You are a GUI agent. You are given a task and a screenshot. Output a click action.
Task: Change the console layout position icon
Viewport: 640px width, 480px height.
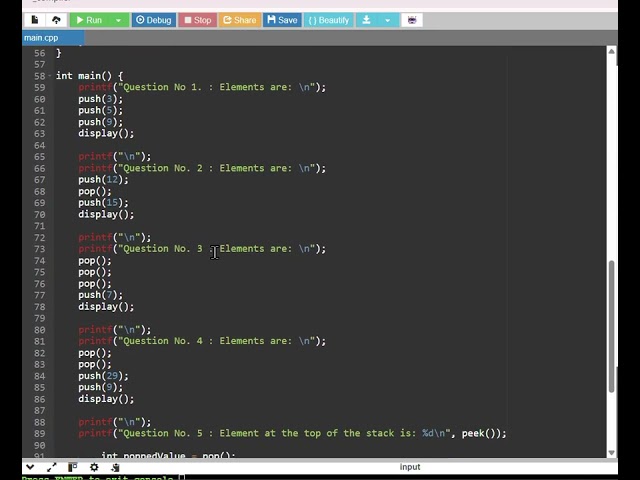73,467
